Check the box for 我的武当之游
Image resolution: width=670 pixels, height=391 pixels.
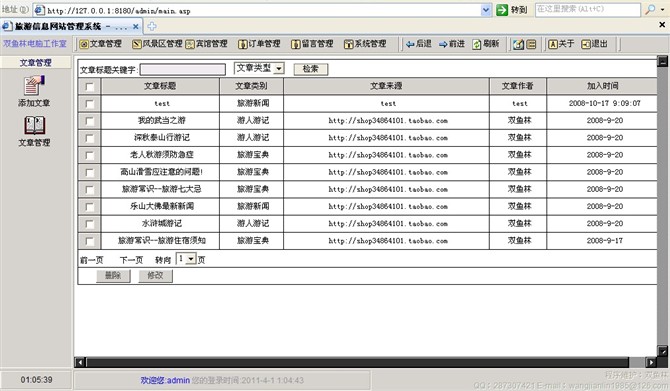(89, 121)
